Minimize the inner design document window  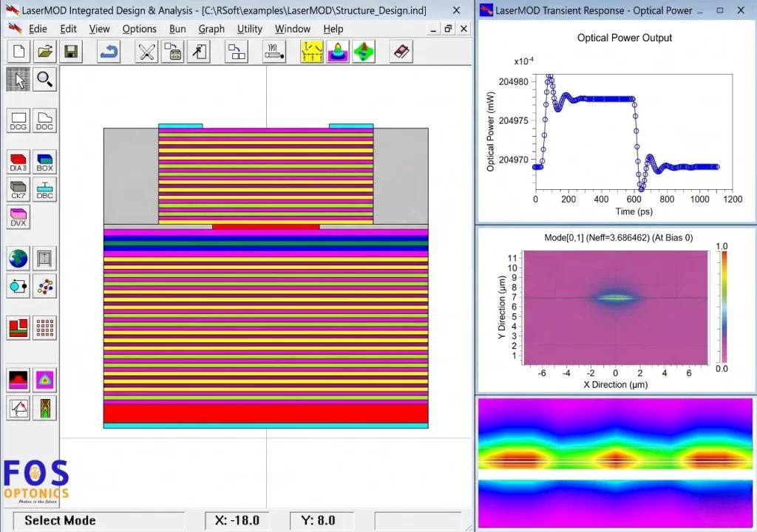click(433, 29)
